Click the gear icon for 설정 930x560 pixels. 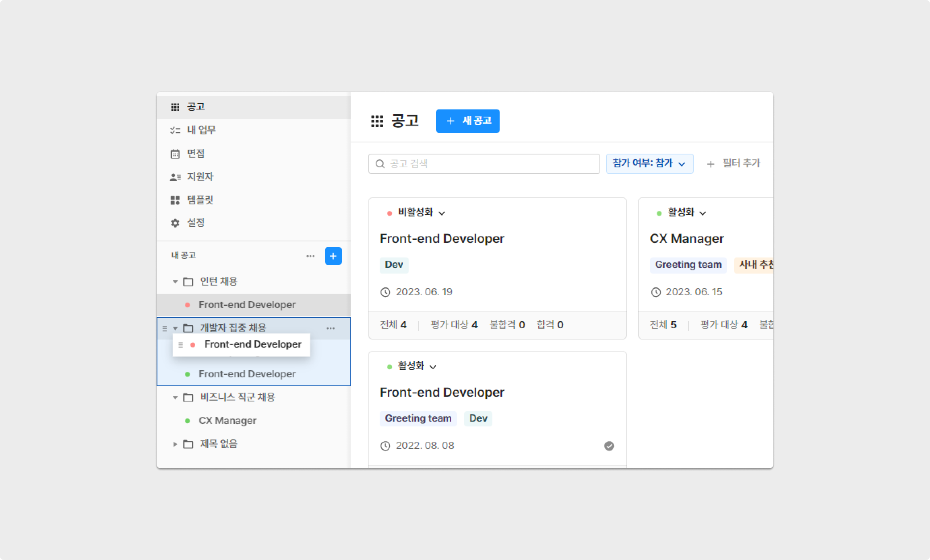click(175, 223)
